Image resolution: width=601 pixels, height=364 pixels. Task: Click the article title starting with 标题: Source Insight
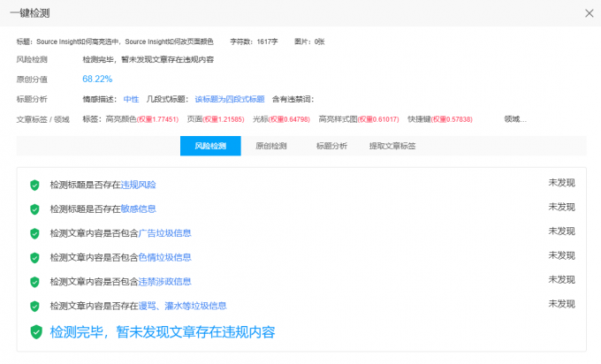coord(115,42)
